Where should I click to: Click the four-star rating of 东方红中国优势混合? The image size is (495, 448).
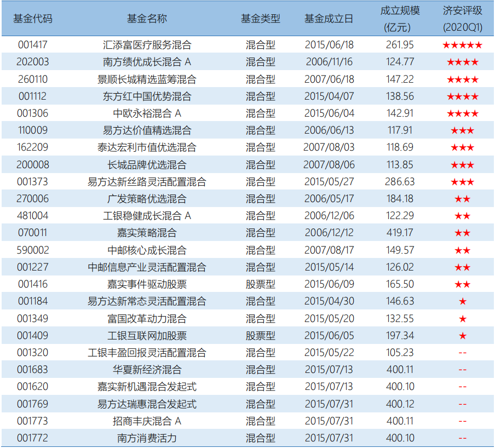click(x=463, y=96)
